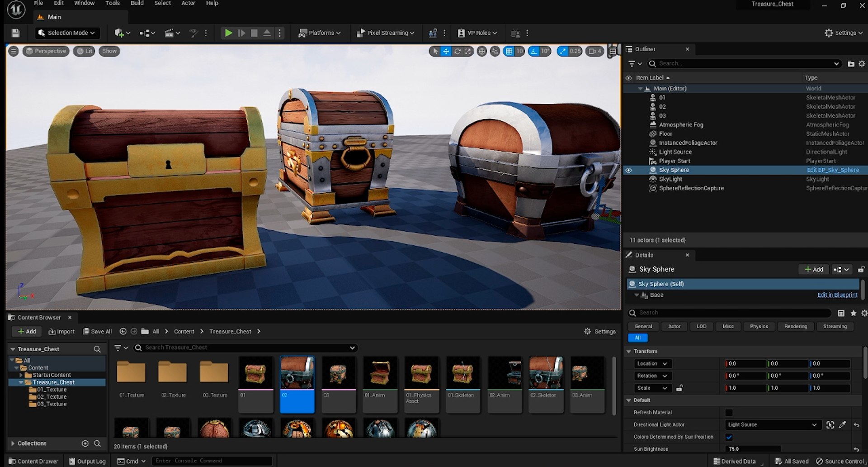Toggle rotation snapping angle icon
The width and height of the screenshot is (868, 467).
[x=534, y=51]
